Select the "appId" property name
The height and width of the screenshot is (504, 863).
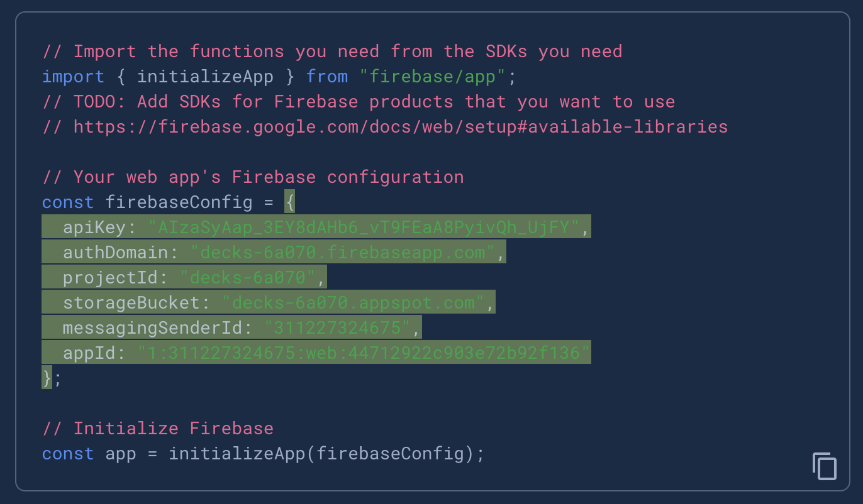click(x=89, y=353)
